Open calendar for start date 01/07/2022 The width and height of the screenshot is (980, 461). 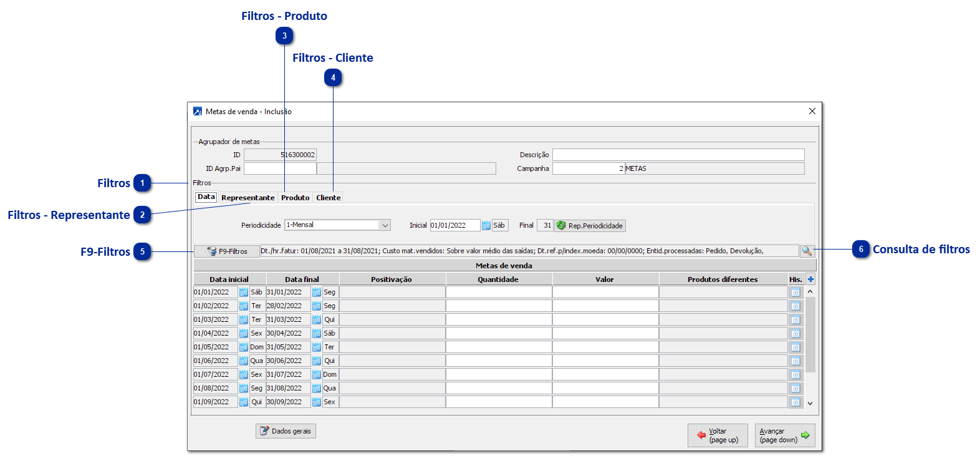point(244,374)
